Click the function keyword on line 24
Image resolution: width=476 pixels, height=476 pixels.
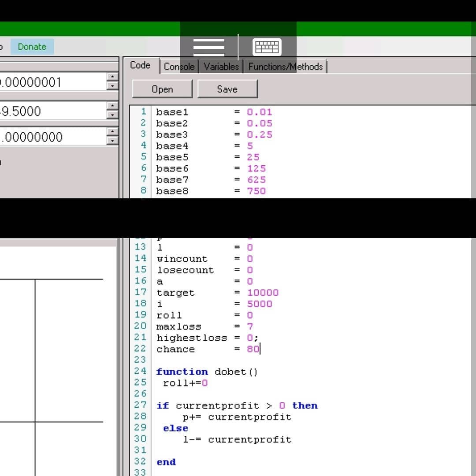pyautogui.click(x=182, y=372)
